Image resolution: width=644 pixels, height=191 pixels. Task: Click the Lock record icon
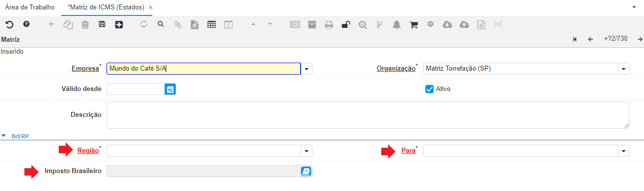pyautogui.click(x=346, y=24)
